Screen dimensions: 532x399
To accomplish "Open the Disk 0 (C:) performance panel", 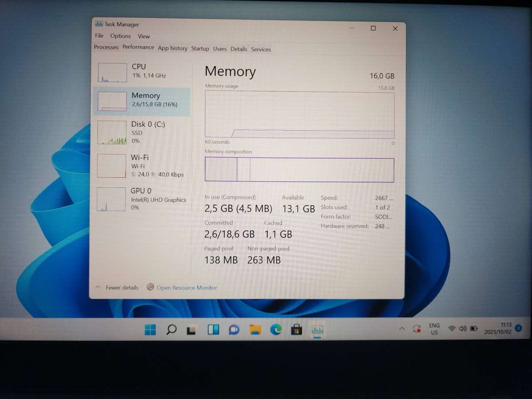I will 148,132.
